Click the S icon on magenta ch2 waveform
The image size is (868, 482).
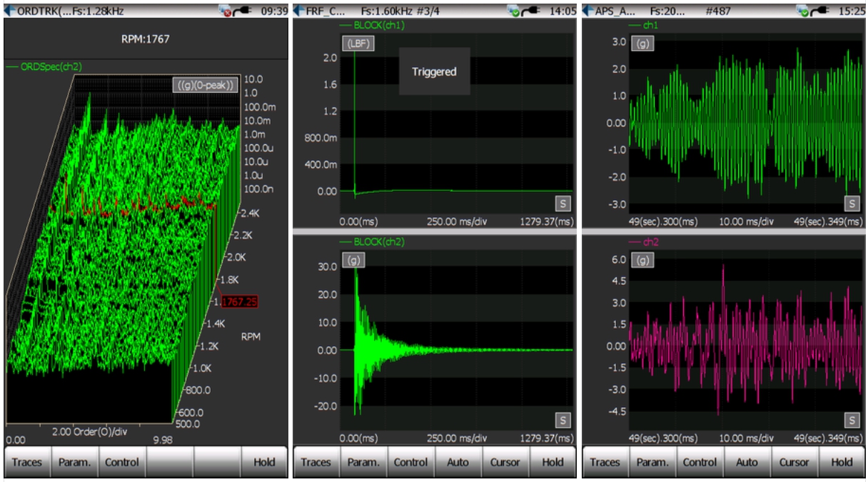tap(852, 420)
